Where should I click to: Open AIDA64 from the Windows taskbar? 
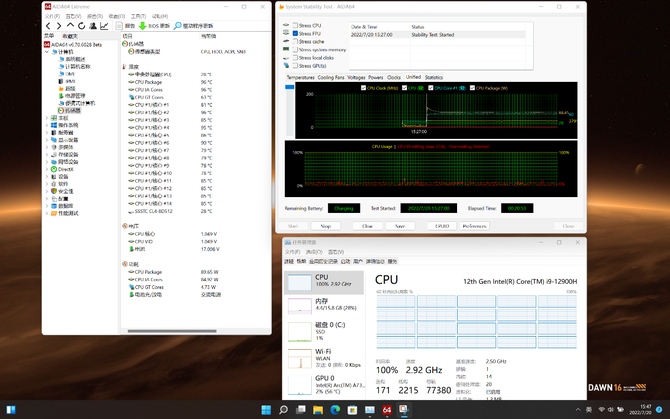[x=387, y=410]
